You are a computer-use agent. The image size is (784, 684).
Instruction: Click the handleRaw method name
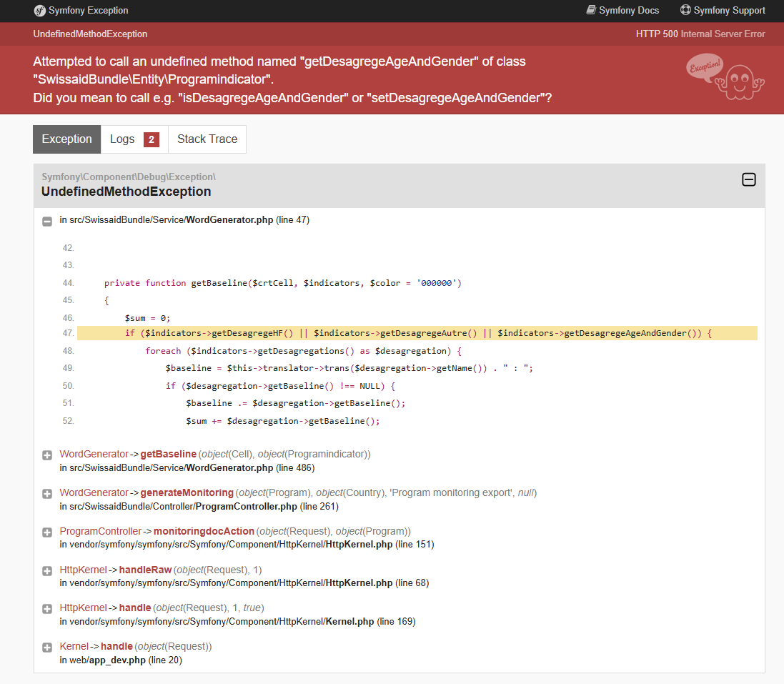pos(145,570)
